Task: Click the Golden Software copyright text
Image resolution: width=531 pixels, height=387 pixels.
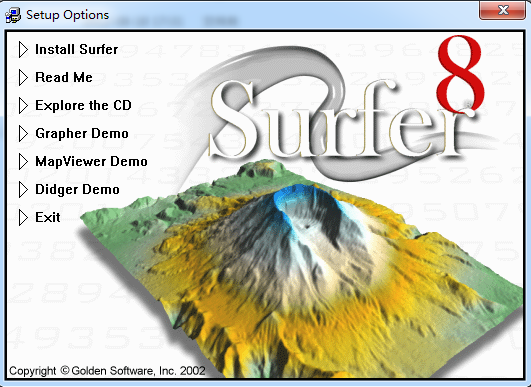Action: pyautogui.click(x=107, y=371)
